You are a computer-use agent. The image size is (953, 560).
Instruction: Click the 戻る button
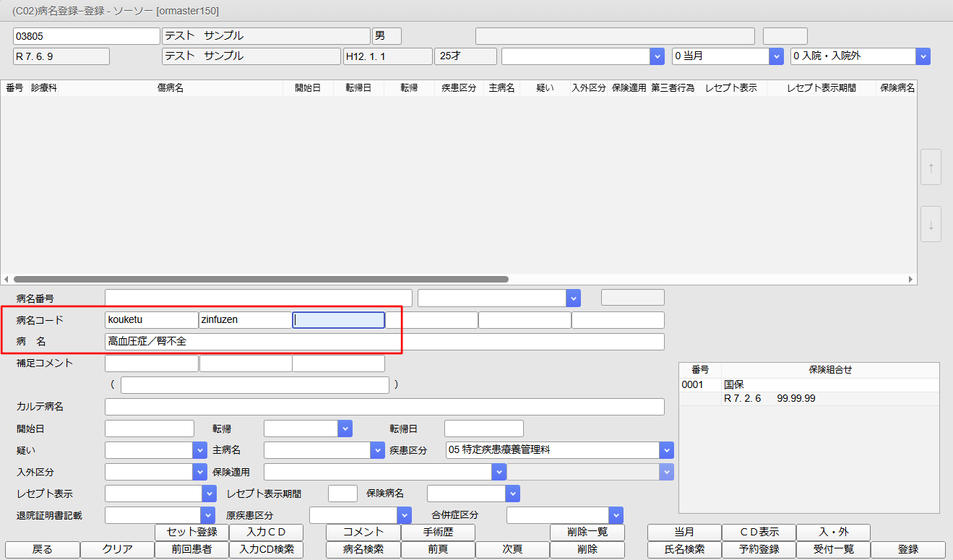click(42, 549)
